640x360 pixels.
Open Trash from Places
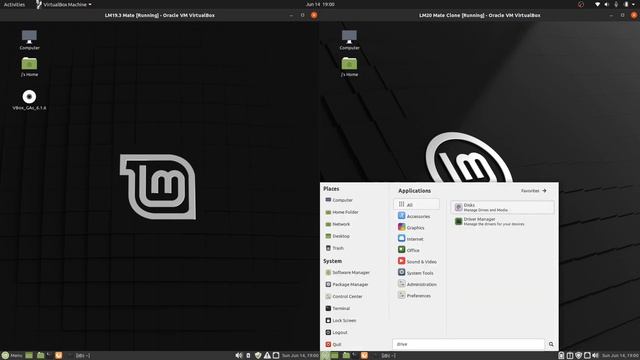335,248
